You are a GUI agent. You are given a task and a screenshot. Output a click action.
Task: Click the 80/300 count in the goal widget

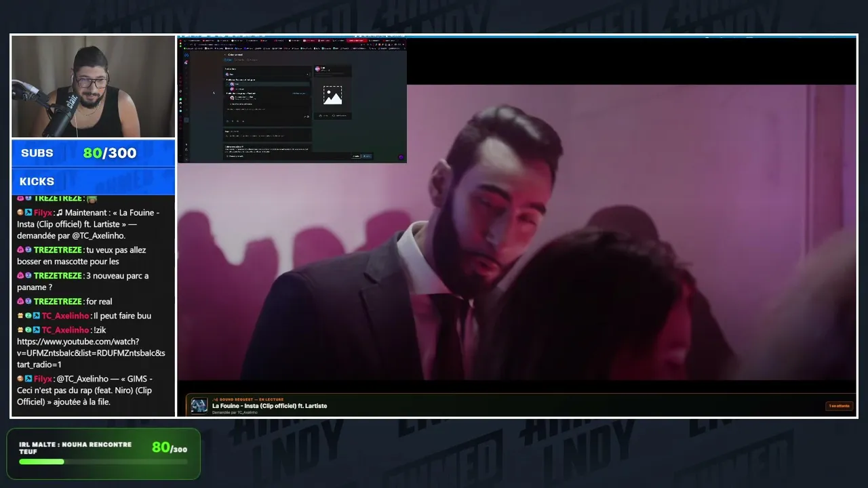(170, 447)
